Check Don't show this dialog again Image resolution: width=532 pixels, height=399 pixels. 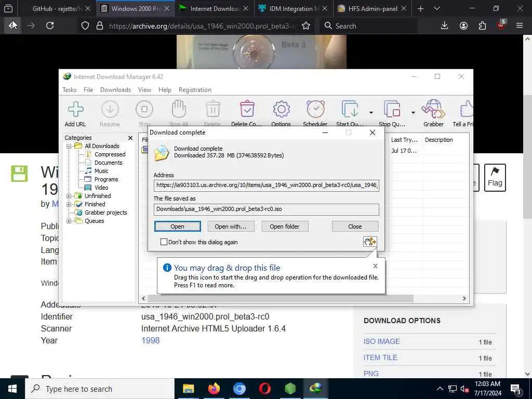[x=164, y=242]
